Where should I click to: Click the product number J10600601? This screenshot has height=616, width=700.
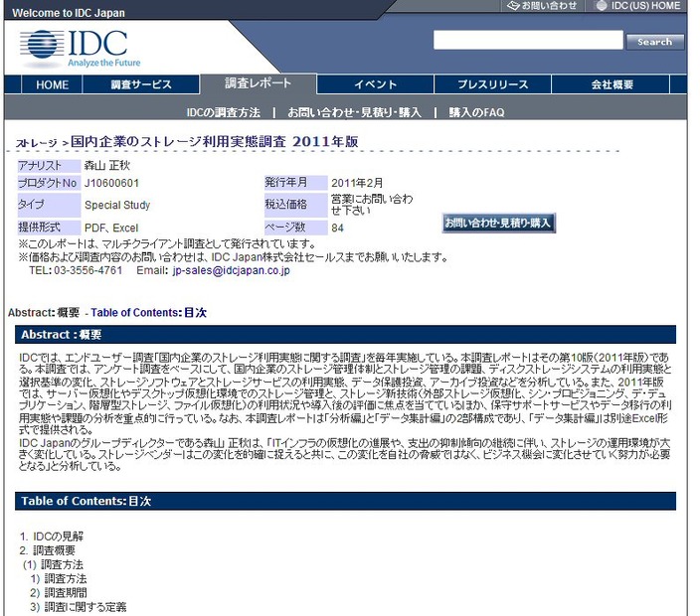[x=111, y=183]
